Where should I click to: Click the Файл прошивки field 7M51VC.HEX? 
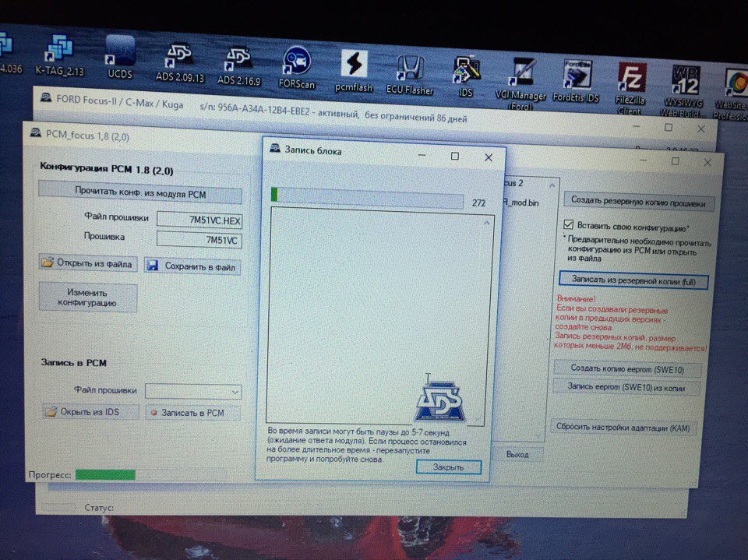[199, 220]
